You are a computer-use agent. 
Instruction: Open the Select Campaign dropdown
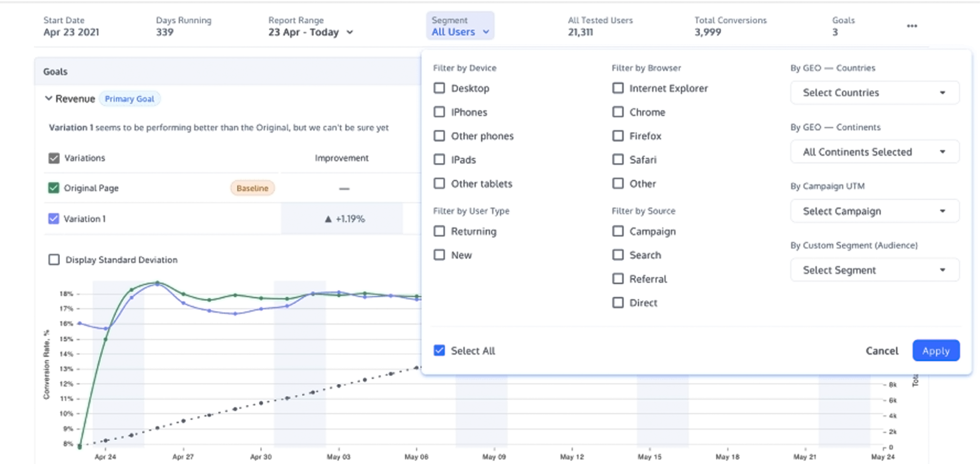[875, 211]
